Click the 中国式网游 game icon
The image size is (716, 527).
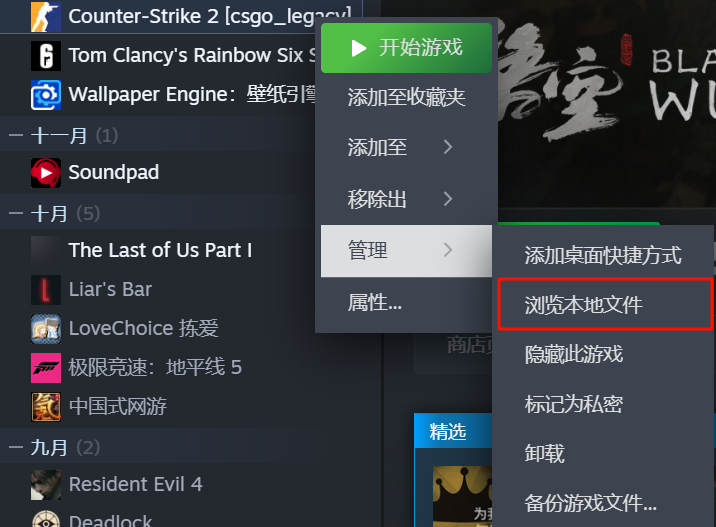click(46, 406)
